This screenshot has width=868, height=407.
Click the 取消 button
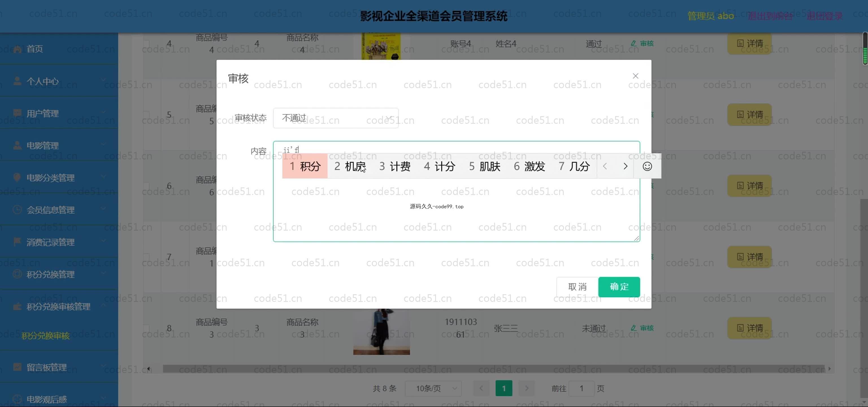[x=577, y=287]
